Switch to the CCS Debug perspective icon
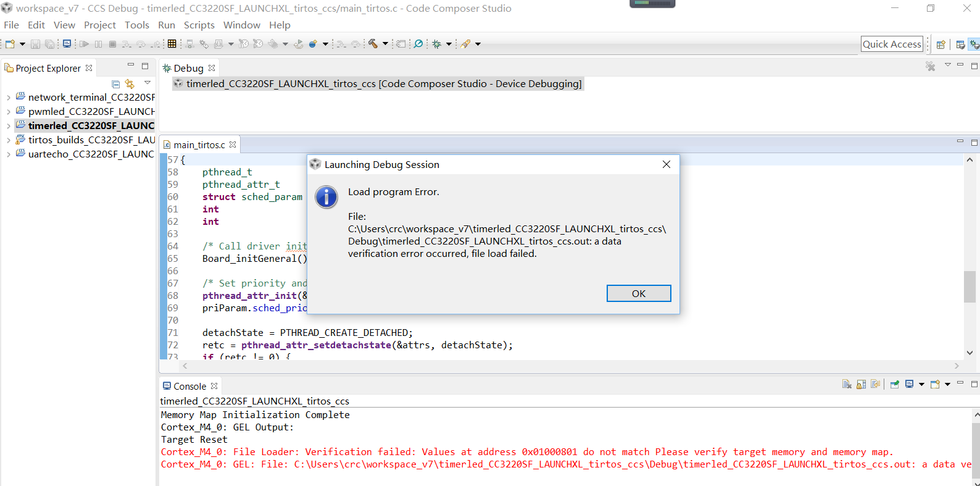This screenshot has width=980, height=486. point(974,44)
